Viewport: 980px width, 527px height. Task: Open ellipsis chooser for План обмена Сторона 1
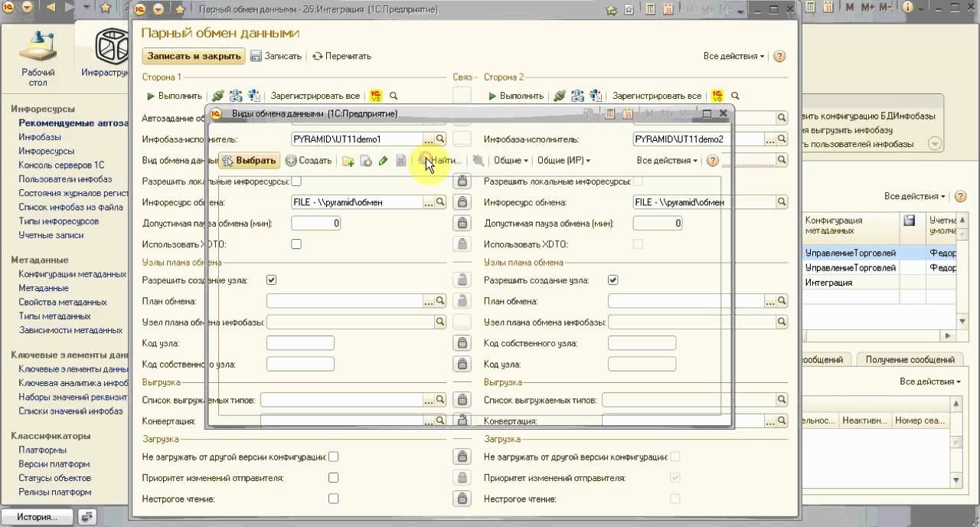(x=429, y=301)
